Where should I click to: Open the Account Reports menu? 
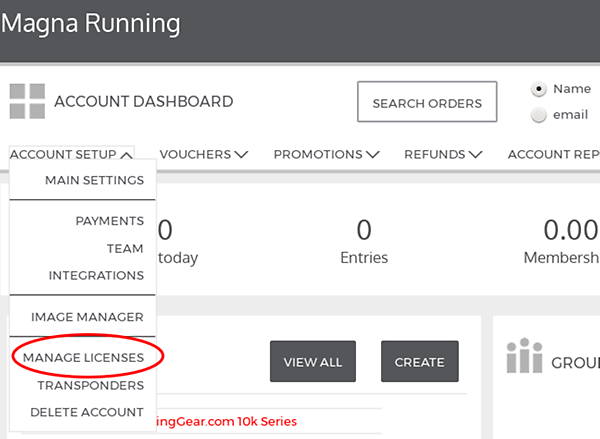(553, 154)
